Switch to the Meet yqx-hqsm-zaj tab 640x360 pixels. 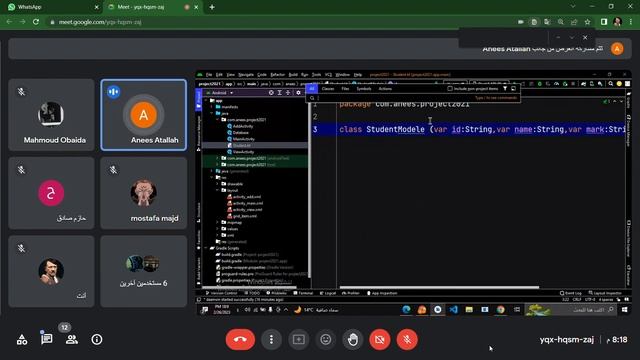(152, 7)
